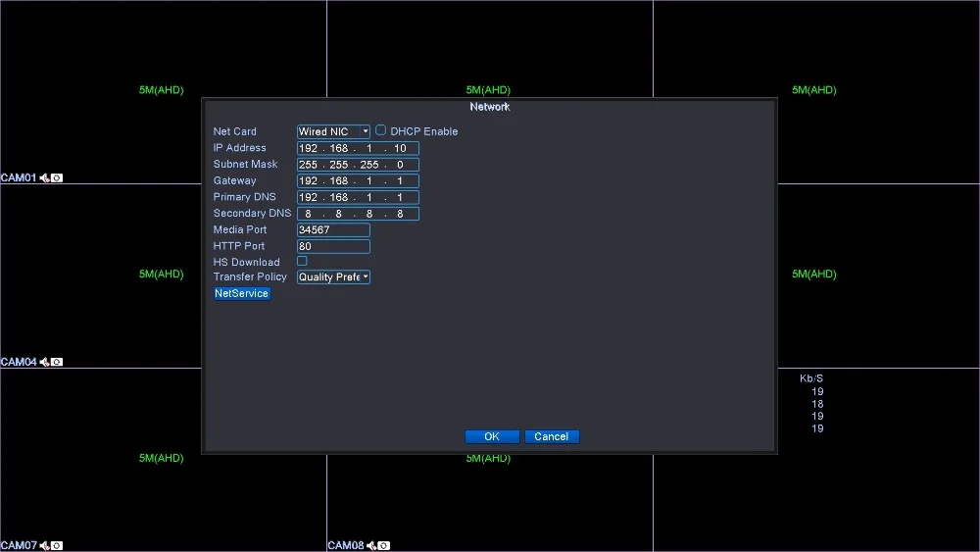
Task: Click the DHCP Enable label text
Action: (424, 131)
